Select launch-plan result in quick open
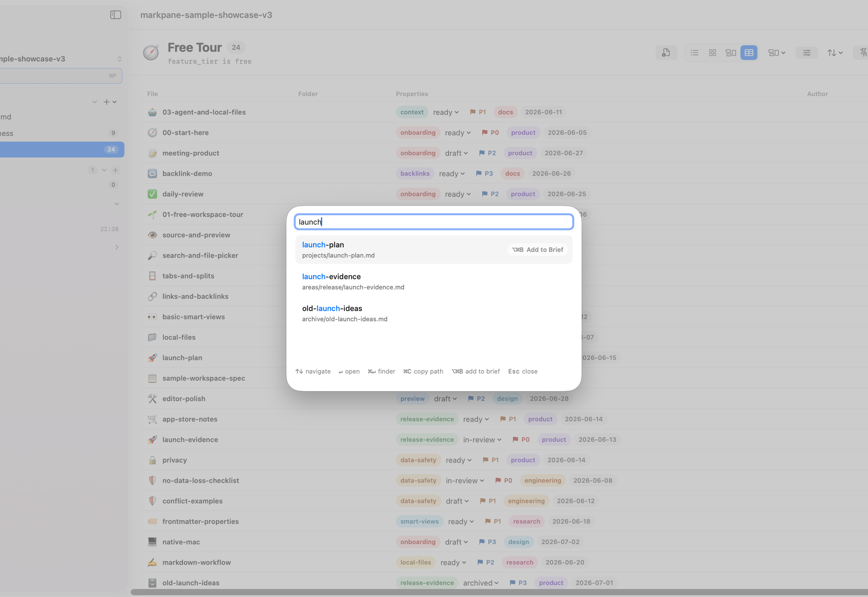Viewport: 868px width, 597px height. coord(434,250)
